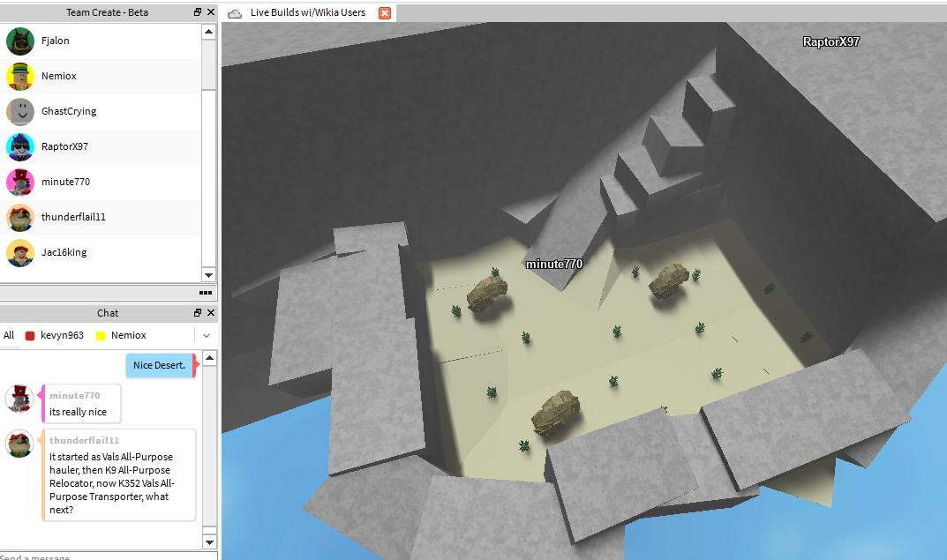Click Nemiox's avatar in the user list
This screenshot has height=560, width=947.
click(20, 77)
